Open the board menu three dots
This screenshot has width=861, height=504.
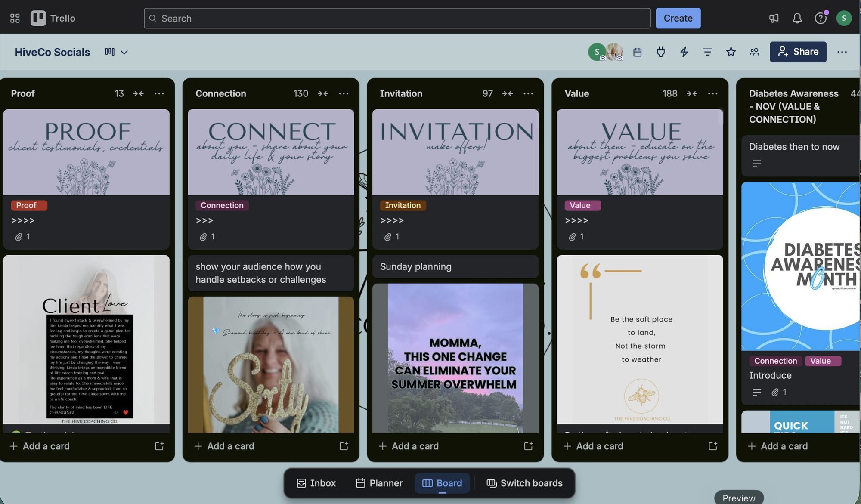(x=842, y=52)
